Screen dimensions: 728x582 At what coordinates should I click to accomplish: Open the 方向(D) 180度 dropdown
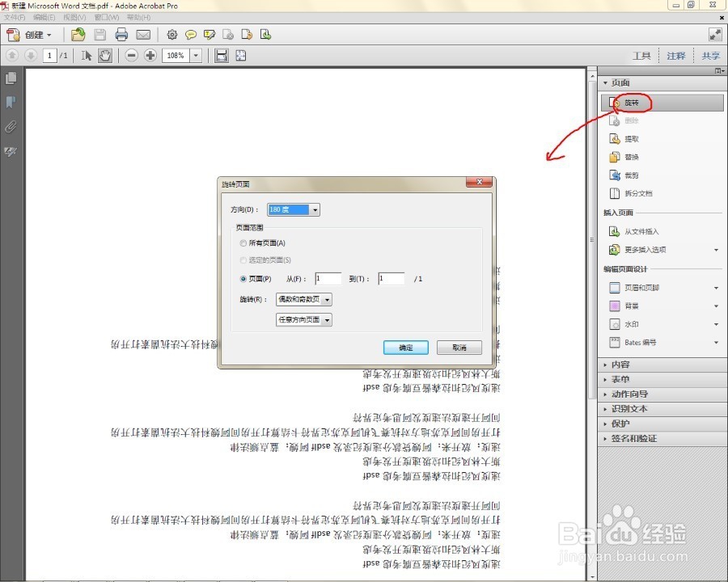(294, 210)
